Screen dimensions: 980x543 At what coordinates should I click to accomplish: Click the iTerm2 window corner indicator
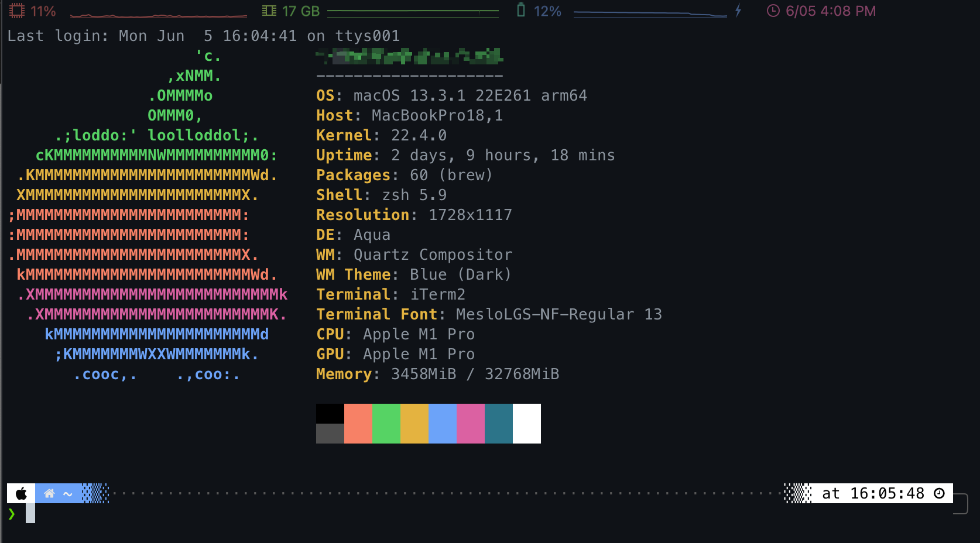tap(961, 504)
